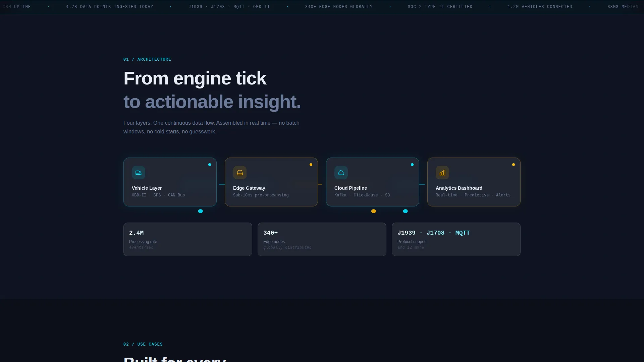
Task: Click the 'Real-time · Predictive · Alerts' subtitle
Action: (473, 195)
